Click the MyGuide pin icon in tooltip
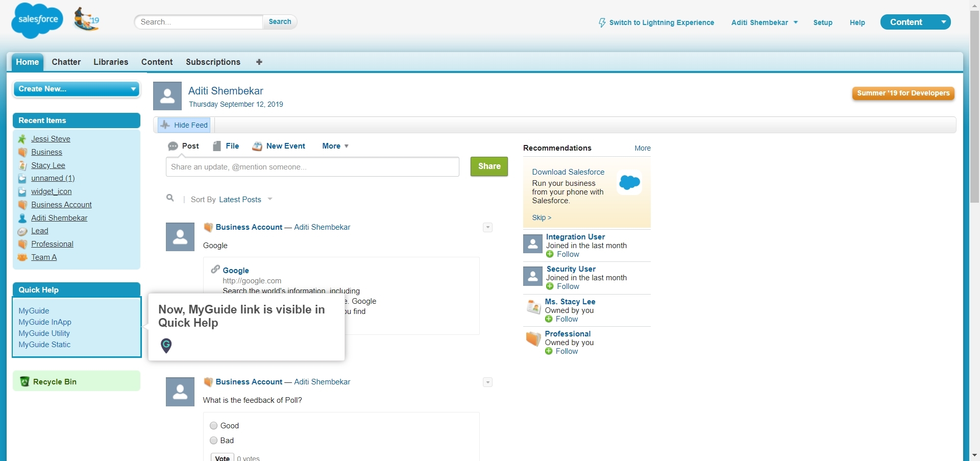This screenshot has width=980, height=461. pyautogui.click(x=166, y=346)
